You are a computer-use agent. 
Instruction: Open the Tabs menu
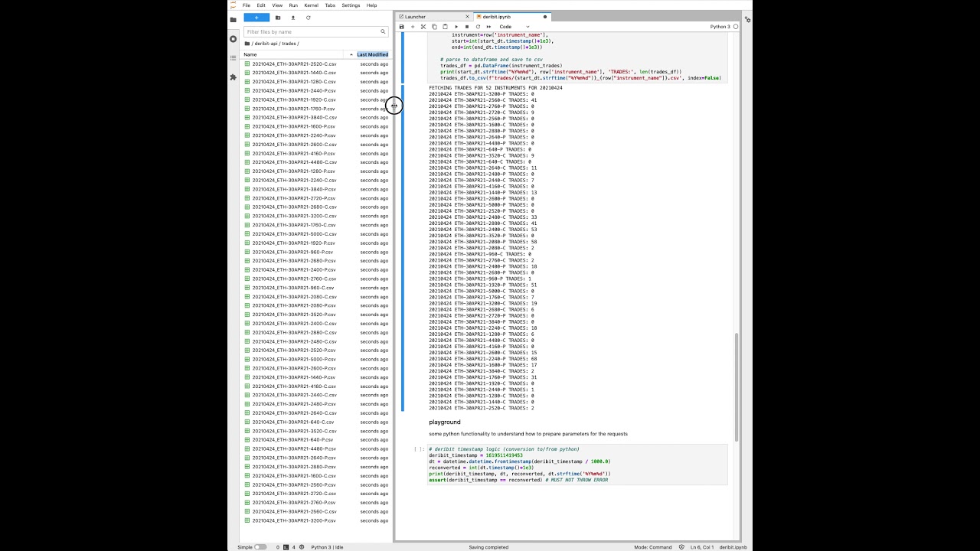coord(330,5)
